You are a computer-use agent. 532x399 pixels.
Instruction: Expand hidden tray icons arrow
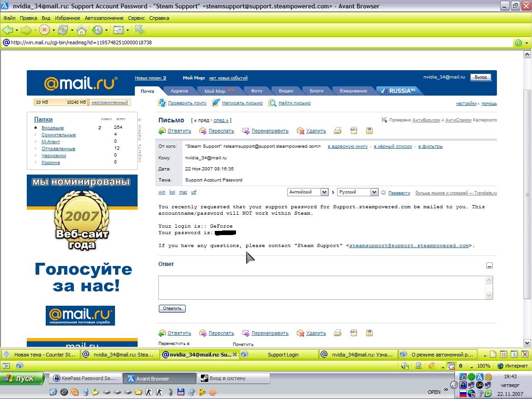pos(454,385)
